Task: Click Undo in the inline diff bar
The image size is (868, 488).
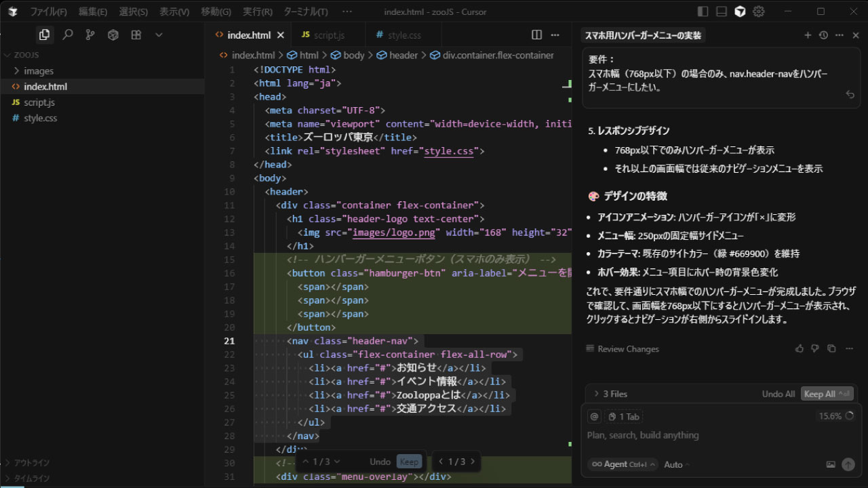Action: [x=380, y=462]
